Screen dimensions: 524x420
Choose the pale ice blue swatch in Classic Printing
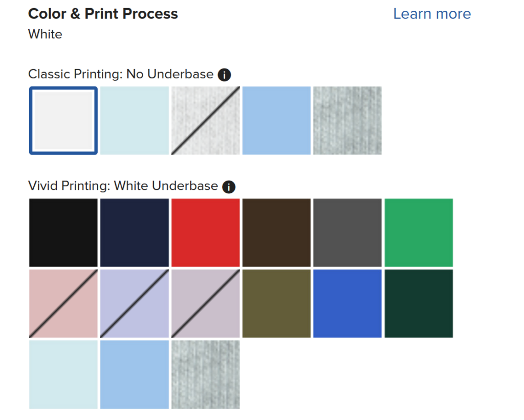(135, 121)
